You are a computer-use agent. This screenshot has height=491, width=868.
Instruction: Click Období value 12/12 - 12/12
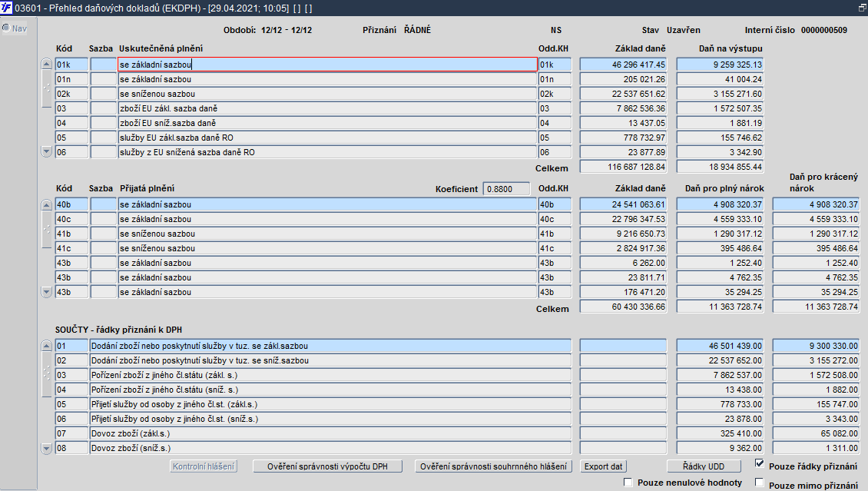[287, 31]
